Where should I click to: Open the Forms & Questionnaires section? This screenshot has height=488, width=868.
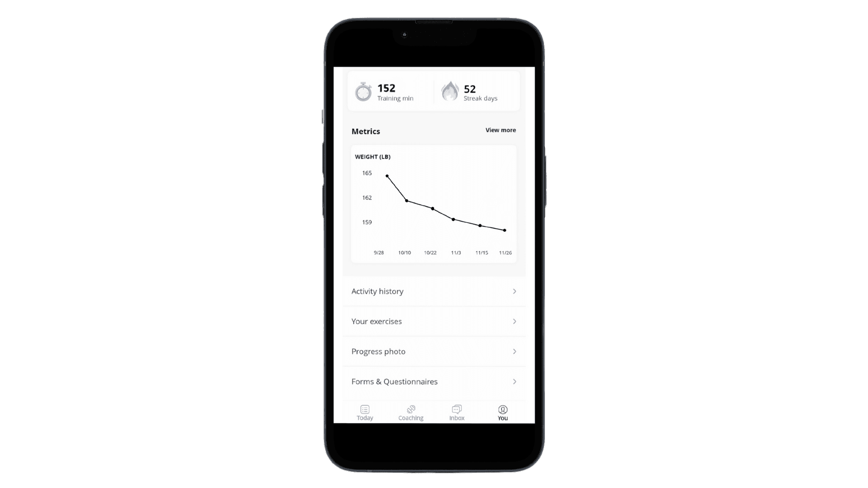434,381
